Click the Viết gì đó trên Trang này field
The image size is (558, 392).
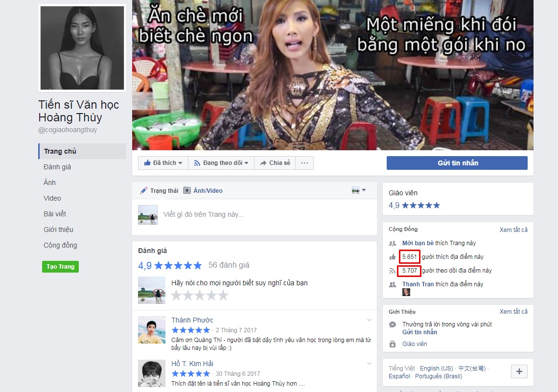tap(264, 214)
